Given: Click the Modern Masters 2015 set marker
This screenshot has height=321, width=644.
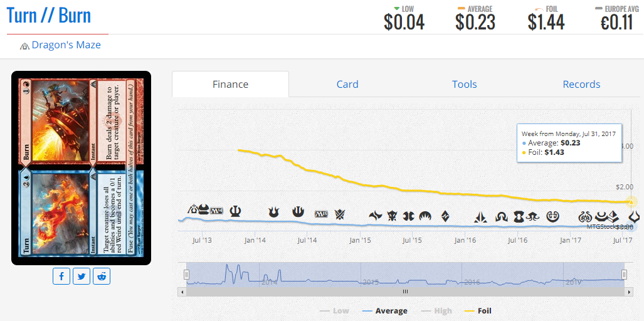Looking at the screenshot, I should (409, 216).
